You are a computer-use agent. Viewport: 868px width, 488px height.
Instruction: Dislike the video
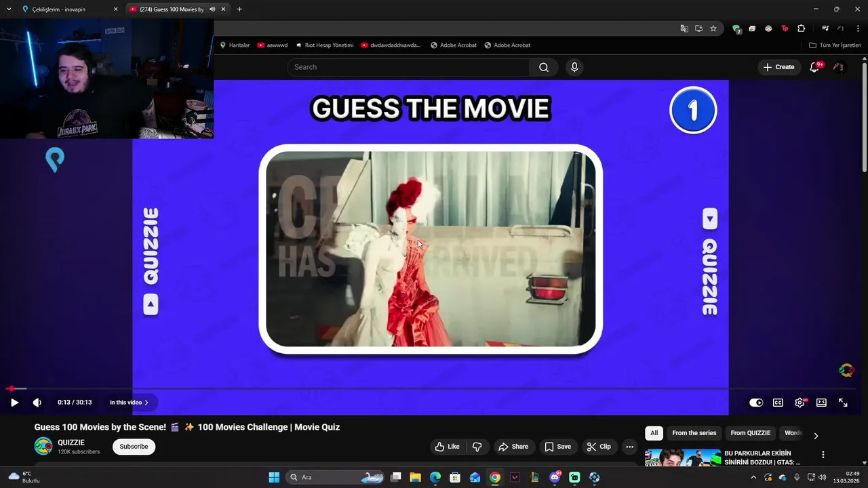click(x=477, y=447)
